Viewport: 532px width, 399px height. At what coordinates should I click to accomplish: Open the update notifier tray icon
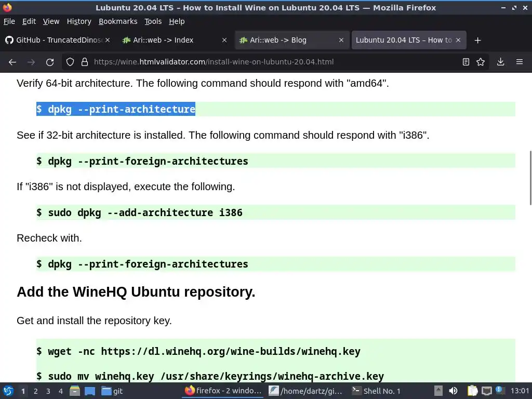click(x=499, y=390)
